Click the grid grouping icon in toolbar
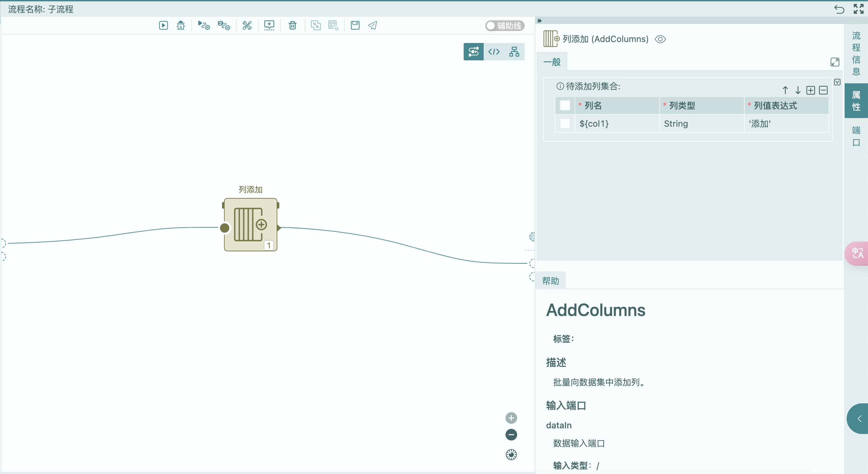 pos(333,25)
